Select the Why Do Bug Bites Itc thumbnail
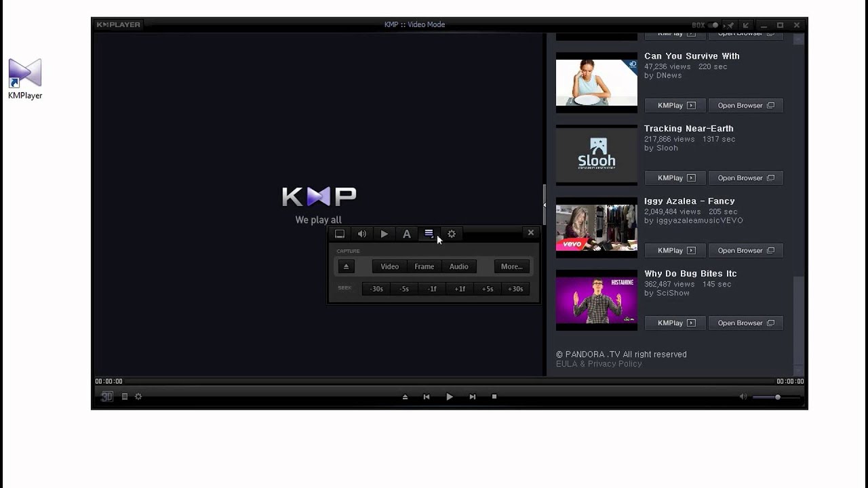 [x=597, y=300]
